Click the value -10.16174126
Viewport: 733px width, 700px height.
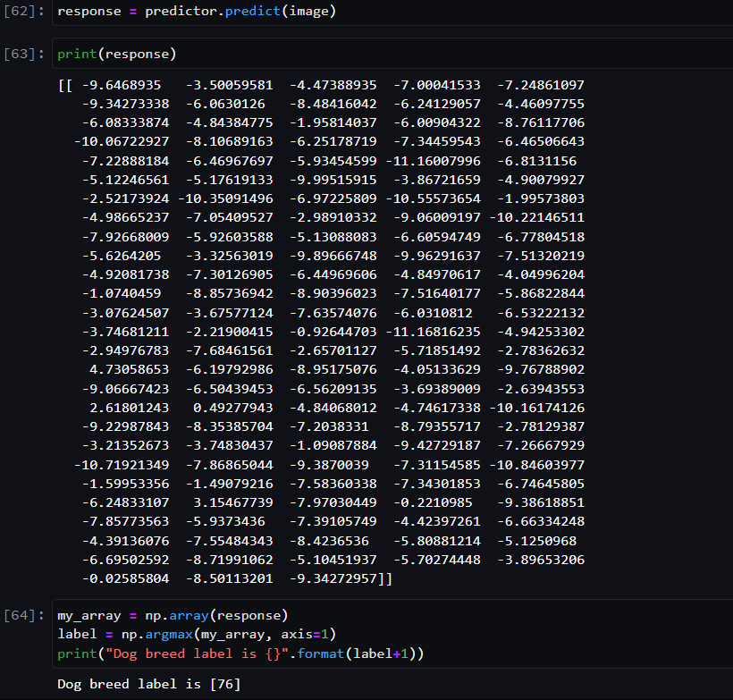536,408
